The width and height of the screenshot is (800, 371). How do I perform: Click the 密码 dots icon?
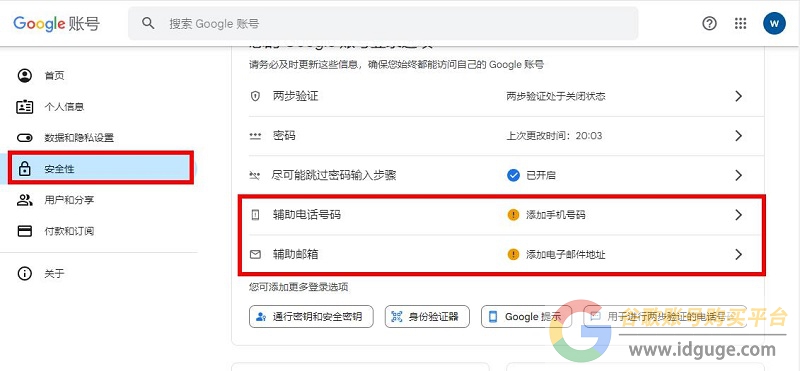(x=255, y=136)
